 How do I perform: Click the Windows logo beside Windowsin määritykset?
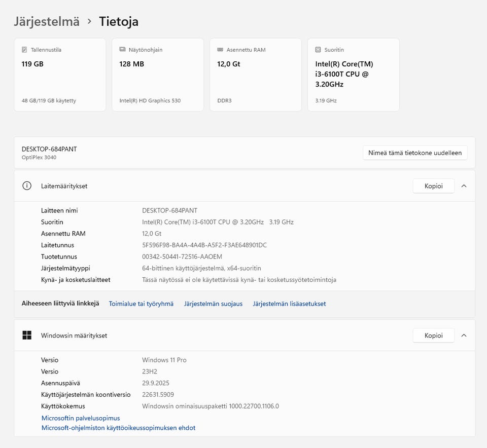[x=27, y=335]
